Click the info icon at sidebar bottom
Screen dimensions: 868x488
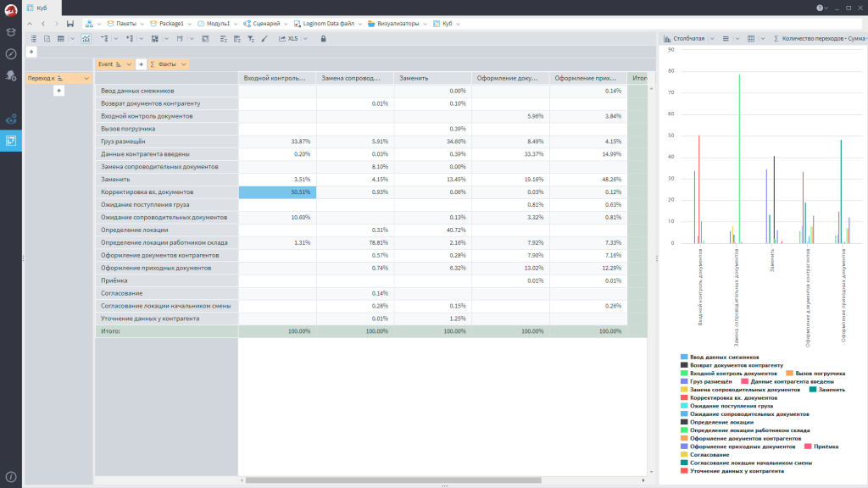(x=11, y=477)
